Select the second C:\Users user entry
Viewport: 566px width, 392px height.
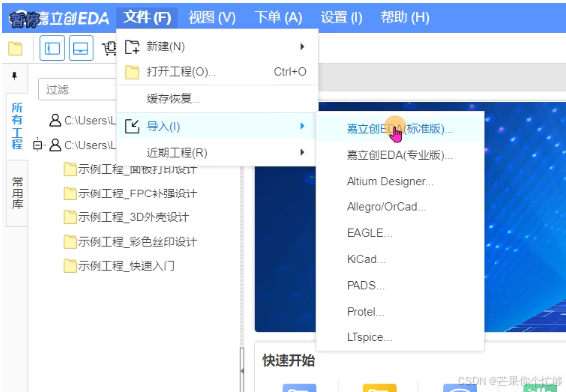pyautogui.click(x=89, y=145)
